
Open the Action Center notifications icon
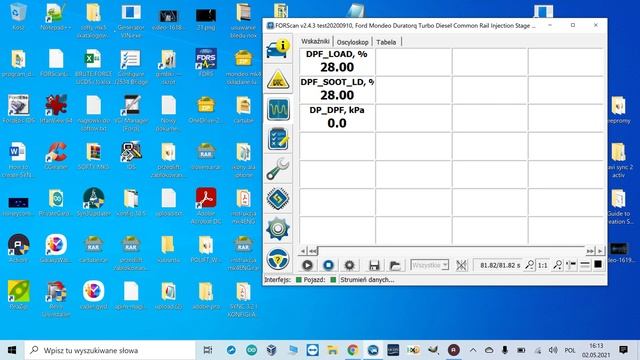pos(623,350)
